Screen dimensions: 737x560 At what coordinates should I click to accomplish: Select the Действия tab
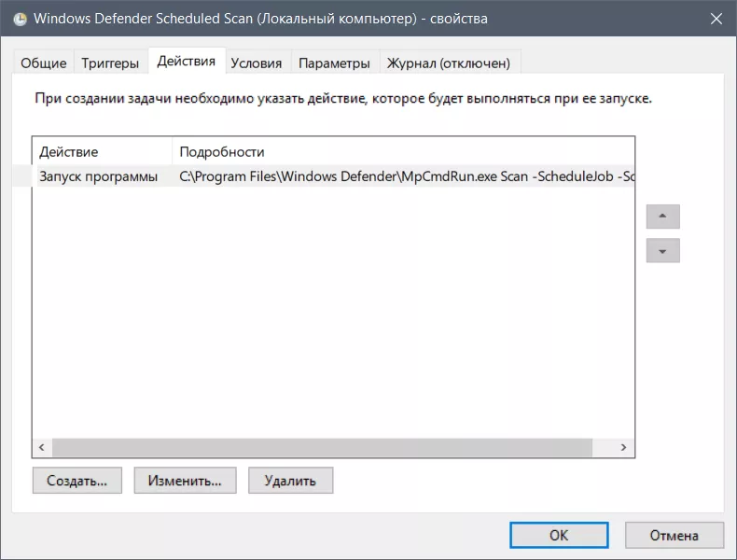point(187,61)
